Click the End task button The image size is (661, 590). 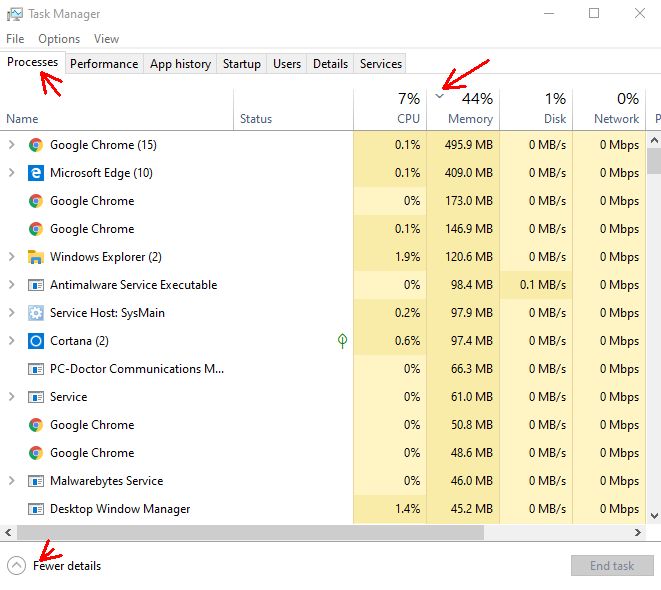pyautogui.click(x=612, y=566)
